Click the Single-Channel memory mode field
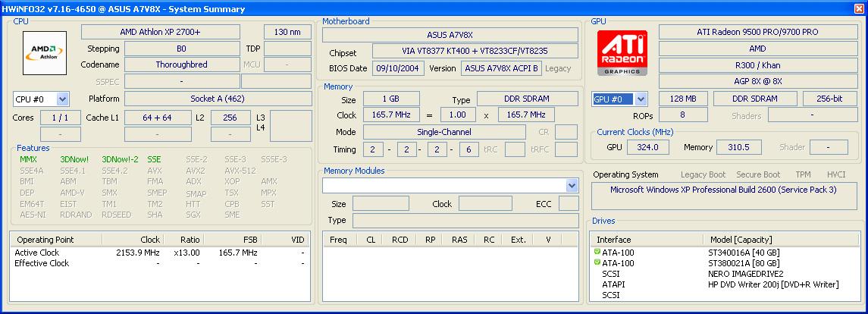Image resolution: width=868 pixels, height=314 pixels. pos(444,133)
